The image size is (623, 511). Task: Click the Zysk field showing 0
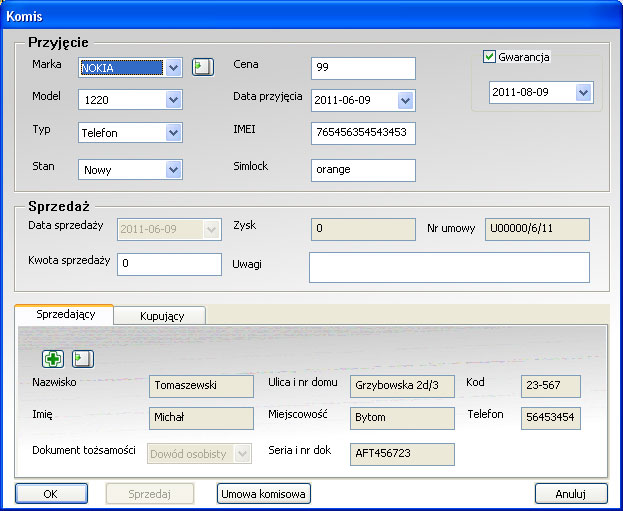tap(363, 229)
